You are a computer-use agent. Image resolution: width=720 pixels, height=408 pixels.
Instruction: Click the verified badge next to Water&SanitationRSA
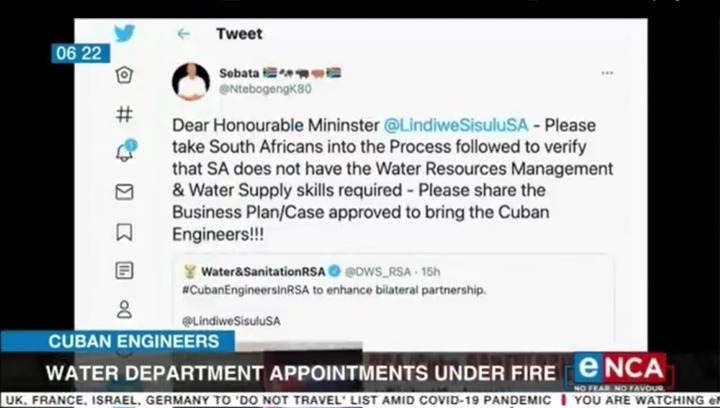[335, 271]
